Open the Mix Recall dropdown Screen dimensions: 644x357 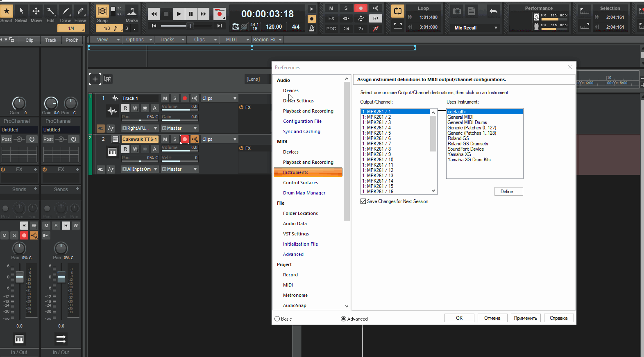click(x=475, y=28)
